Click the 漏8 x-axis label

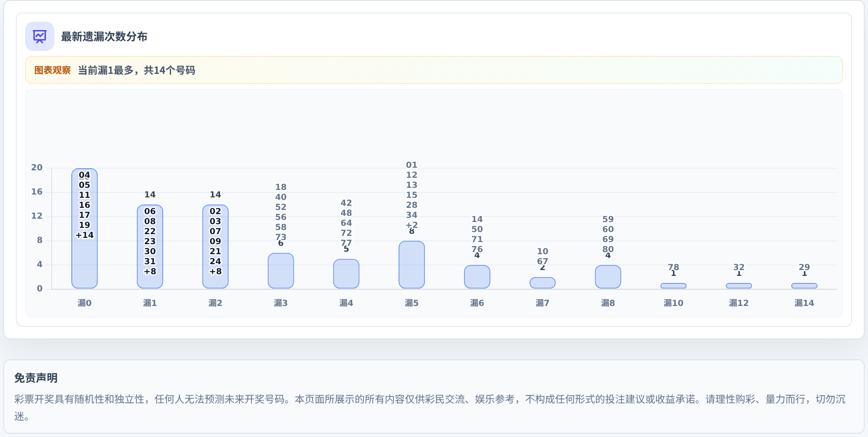tap(608, 303)
